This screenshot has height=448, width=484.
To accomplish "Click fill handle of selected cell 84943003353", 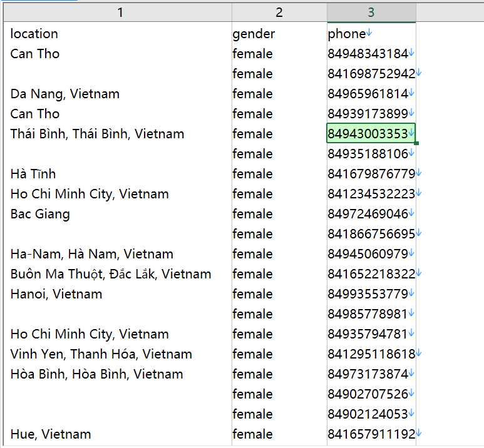I will [416, 143].
